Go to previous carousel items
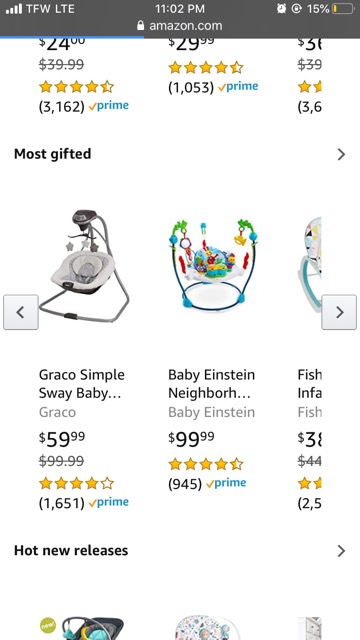The image size is (360, 640). coord(21,312)
